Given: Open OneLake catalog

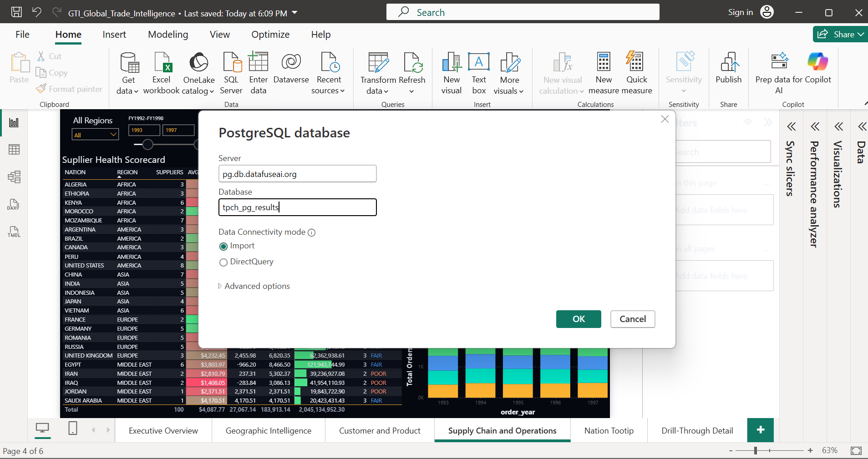Looking at the screenshot, I should 198,73.
